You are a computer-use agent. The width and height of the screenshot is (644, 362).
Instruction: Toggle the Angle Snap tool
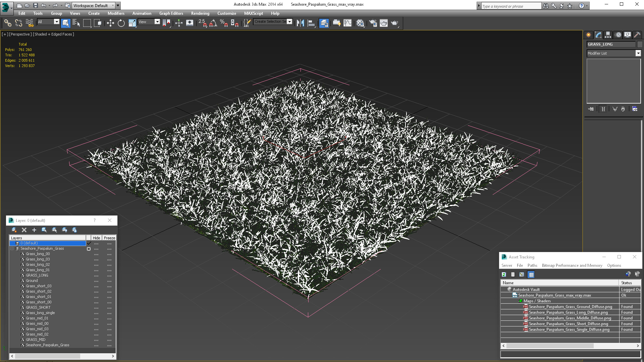click(x=213, y=23)
